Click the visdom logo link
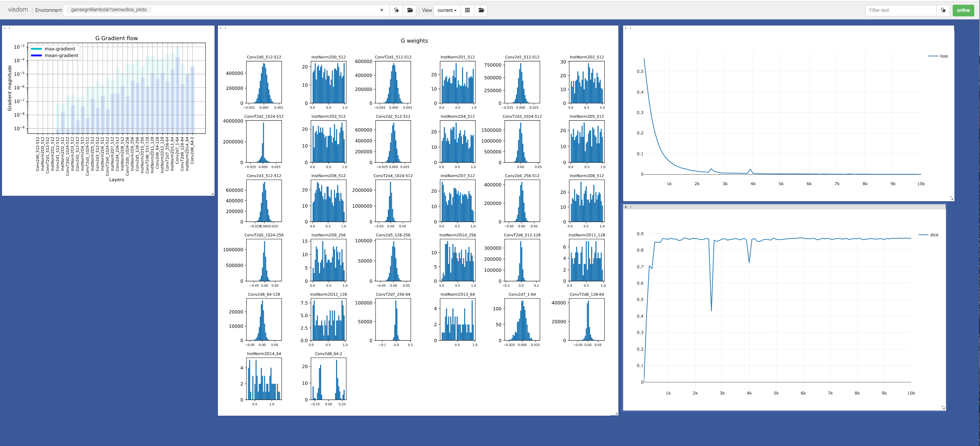 [x=18, y=10]
